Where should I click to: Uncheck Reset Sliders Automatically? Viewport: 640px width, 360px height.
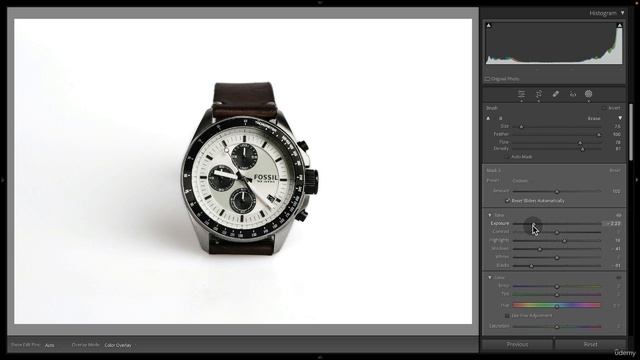coord(507,201)
